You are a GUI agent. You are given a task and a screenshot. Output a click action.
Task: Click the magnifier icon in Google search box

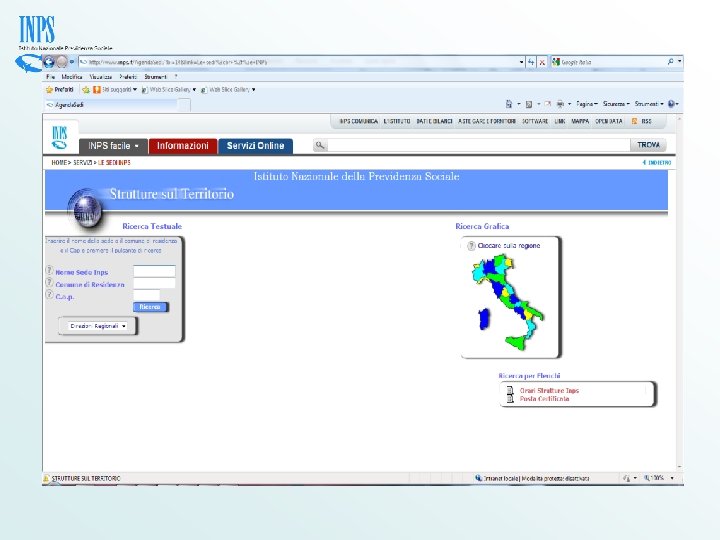click(x=670, y=62)
